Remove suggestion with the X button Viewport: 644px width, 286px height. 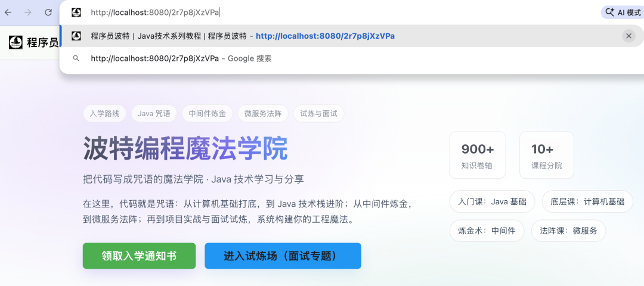pyautogui.click(x=628, y=36)
